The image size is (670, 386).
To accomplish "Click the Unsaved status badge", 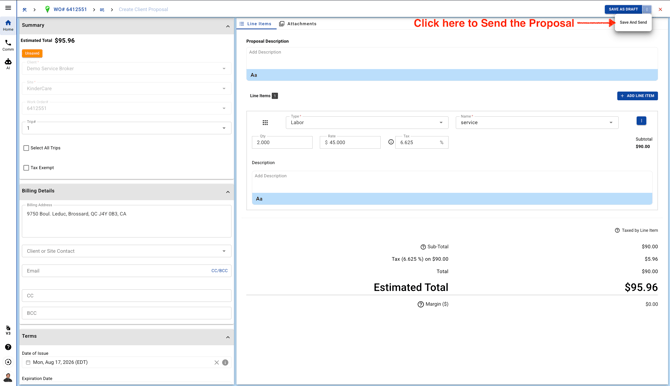I will coord(32,53).
